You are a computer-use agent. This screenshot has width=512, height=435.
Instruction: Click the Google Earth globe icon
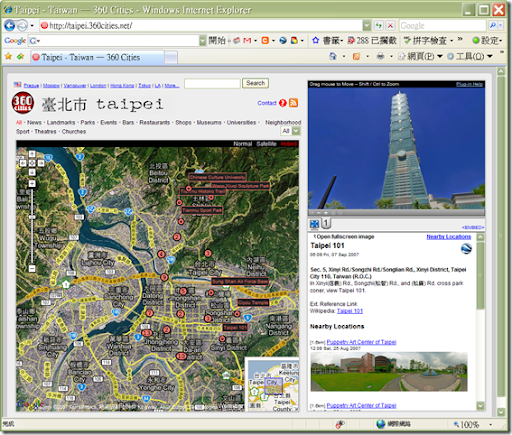466,249
